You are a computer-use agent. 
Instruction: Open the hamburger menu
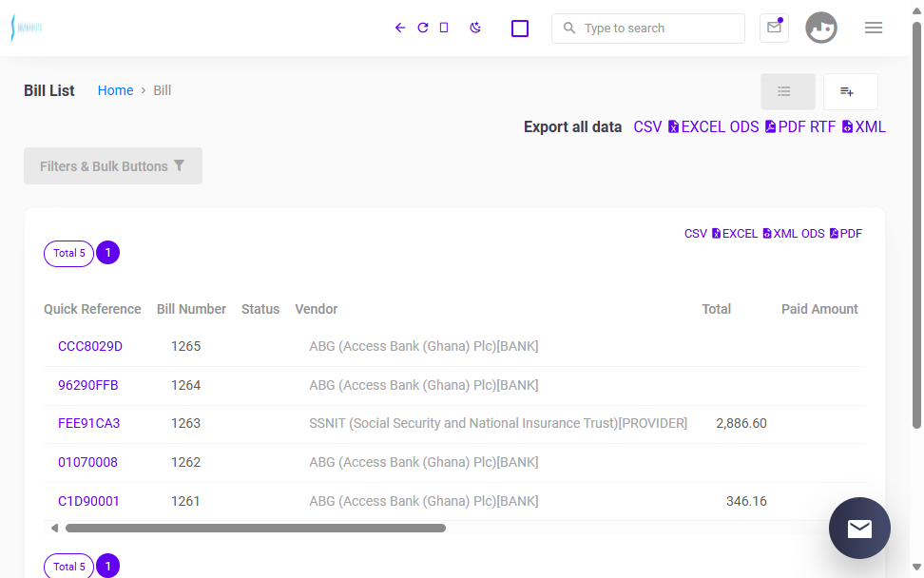point(874,28)
